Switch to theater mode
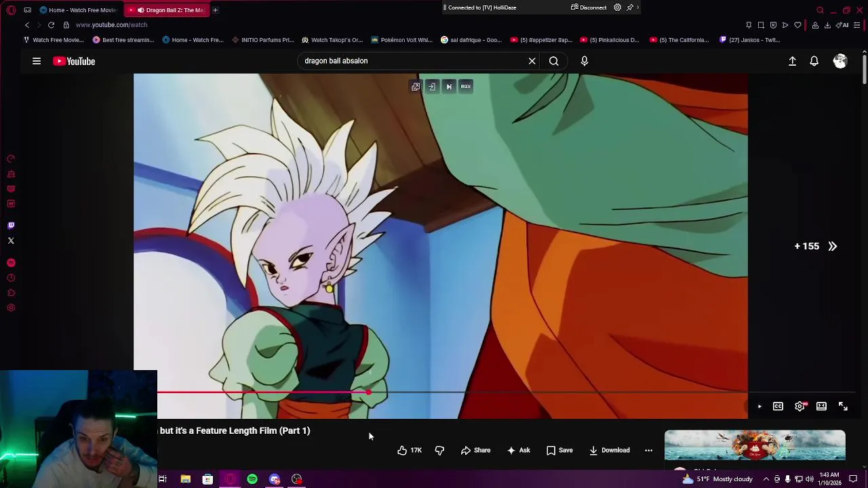868x488 pixels. click(x=821, y=406)
